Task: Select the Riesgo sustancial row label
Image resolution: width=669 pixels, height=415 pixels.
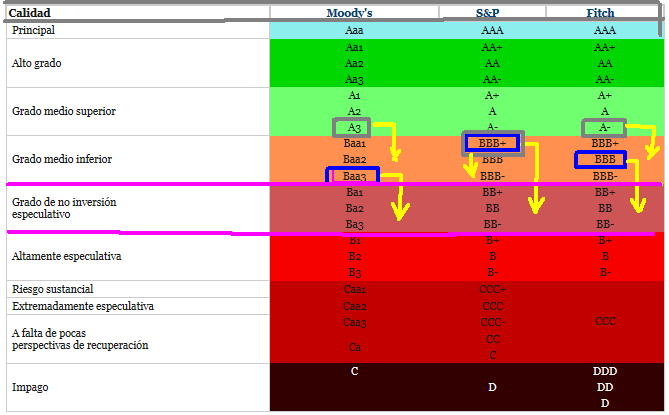Action: (54, 289)
